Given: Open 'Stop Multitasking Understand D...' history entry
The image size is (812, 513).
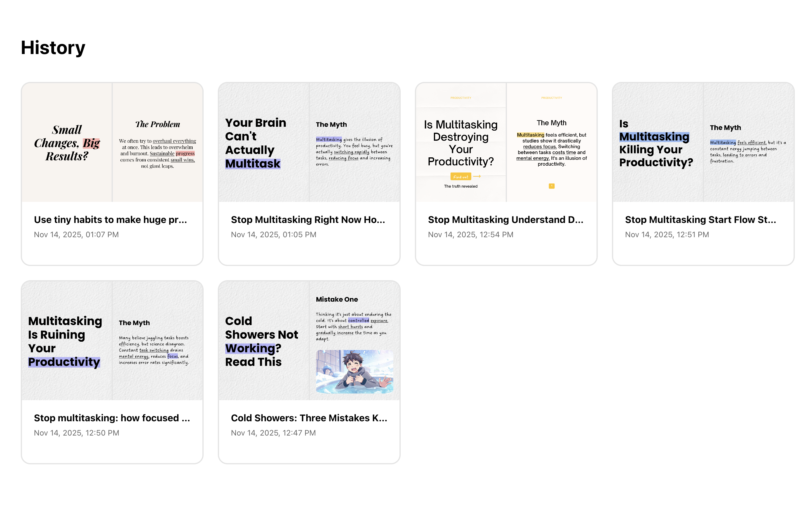Looking at the screenshot, I should 505,220.
